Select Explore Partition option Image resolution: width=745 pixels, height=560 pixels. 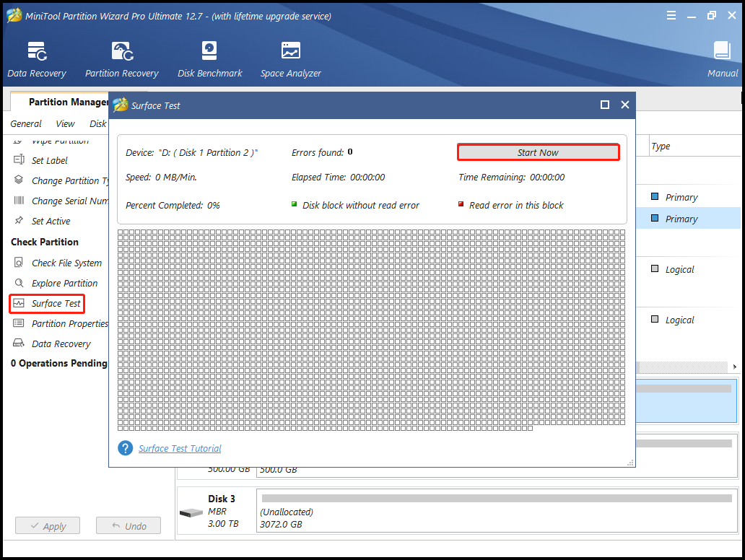tap(65, 283)
